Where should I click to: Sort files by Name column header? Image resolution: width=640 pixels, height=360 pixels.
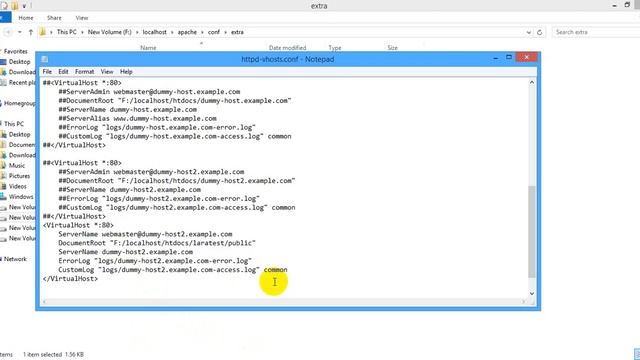148,48
